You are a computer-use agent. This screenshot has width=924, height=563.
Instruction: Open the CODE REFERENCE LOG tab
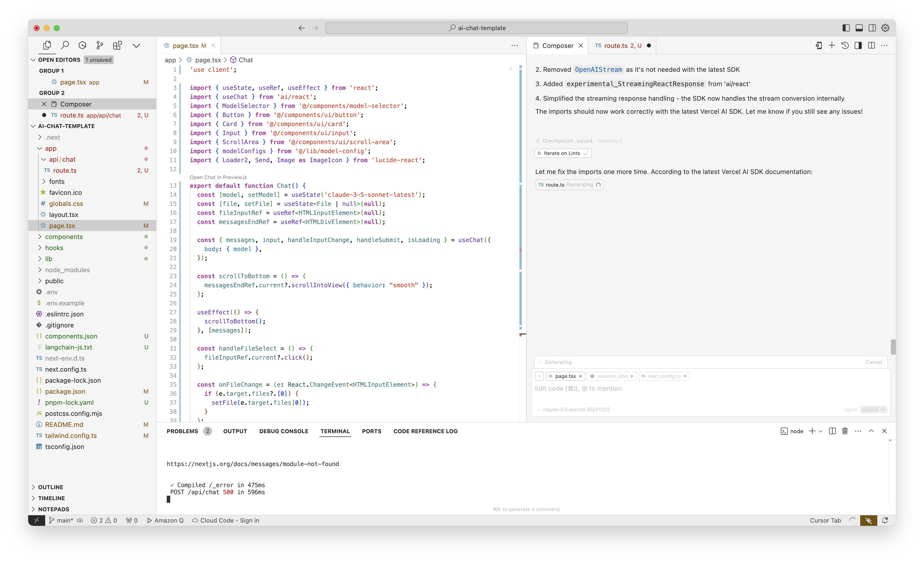pyautogui.click(x=425, y=431)
